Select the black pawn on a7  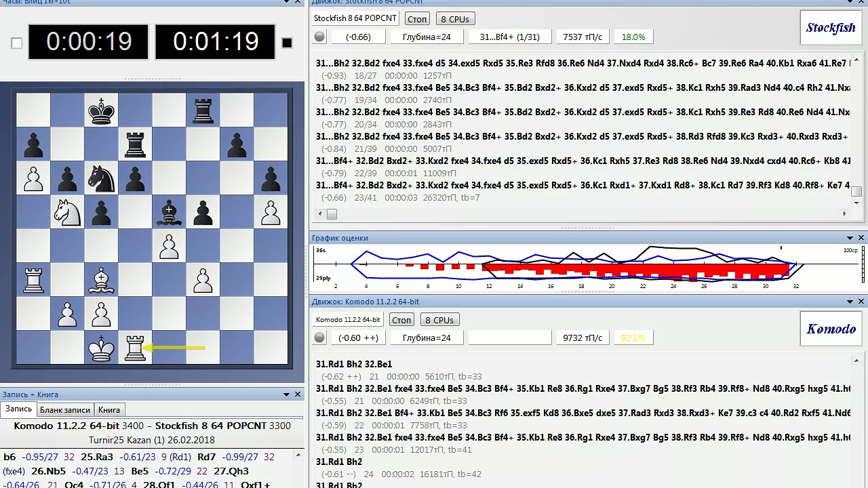(x=33, y=144)
